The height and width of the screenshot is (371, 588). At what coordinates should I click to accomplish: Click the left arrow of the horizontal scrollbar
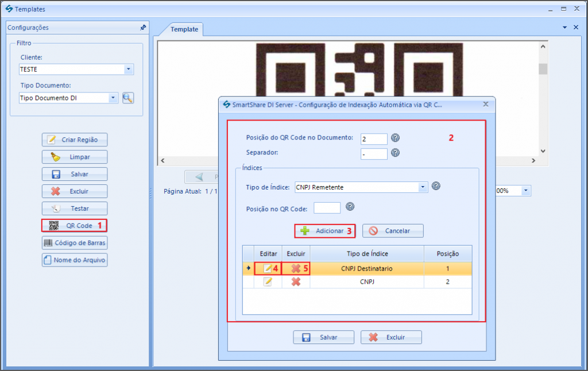point(163,161)
